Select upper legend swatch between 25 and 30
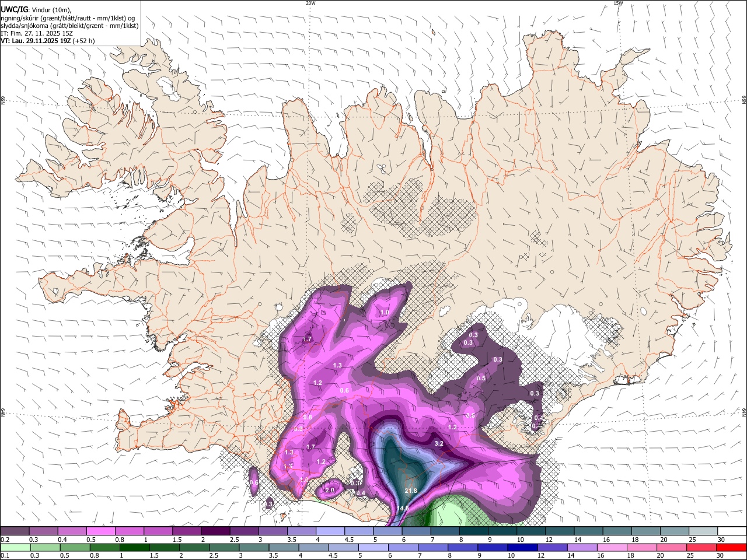The width and height of the screenshot is (747, 560). coord(704,531)
